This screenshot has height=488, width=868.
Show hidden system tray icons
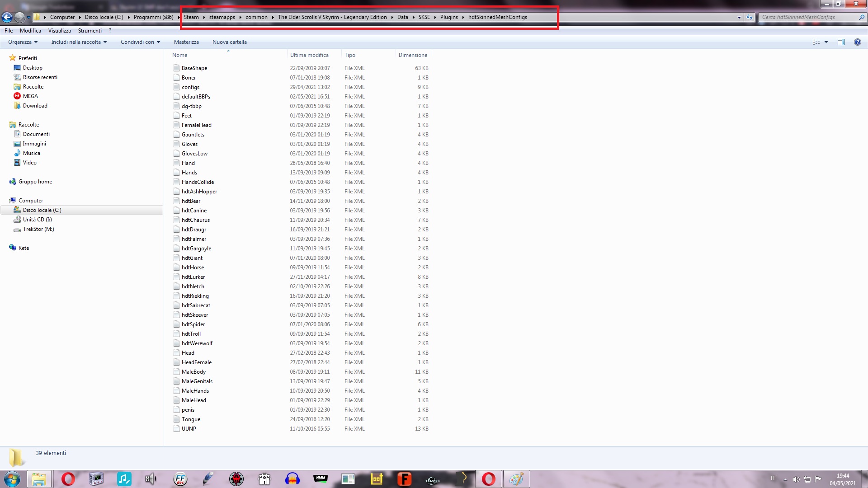pyautogui.click(x=785, y=479)
